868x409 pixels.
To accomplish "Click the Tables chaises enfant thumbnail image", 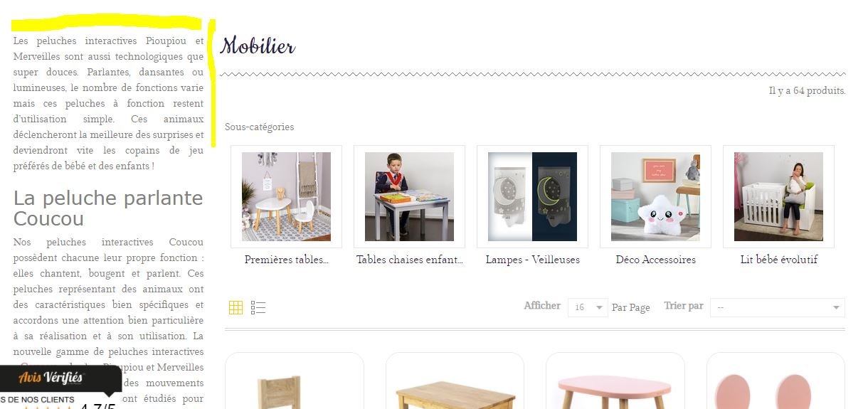I will click(x=409, y=196).
